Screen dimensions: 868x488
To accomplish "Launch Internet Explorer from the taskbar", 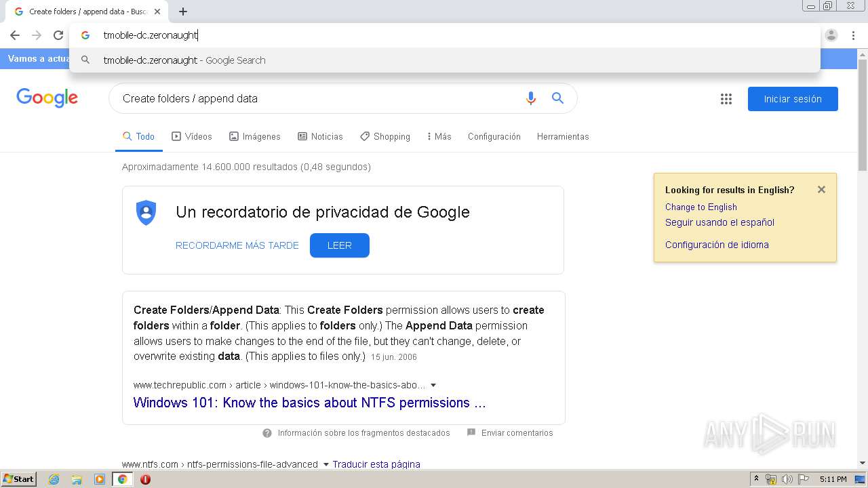I will click(54, 479).
